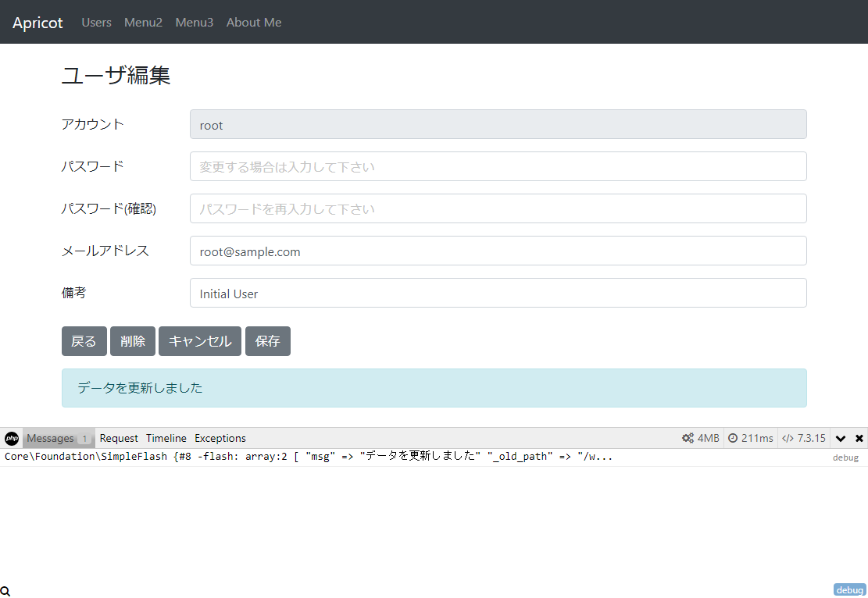Go to About Me in navbar
The width and height of the screenshot is (868, 598).
coord(254,23)
